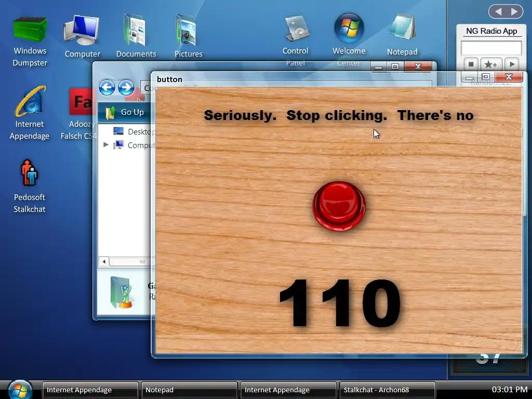
Task: Click the explorer Back arrow
Action: [107, 87]
